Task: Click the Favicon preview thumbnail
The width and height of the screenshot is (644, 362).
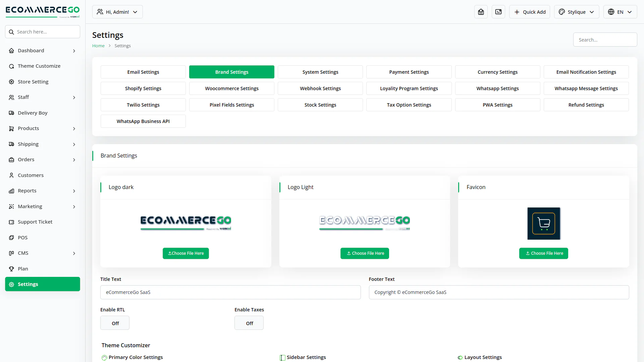Action: 543,224
